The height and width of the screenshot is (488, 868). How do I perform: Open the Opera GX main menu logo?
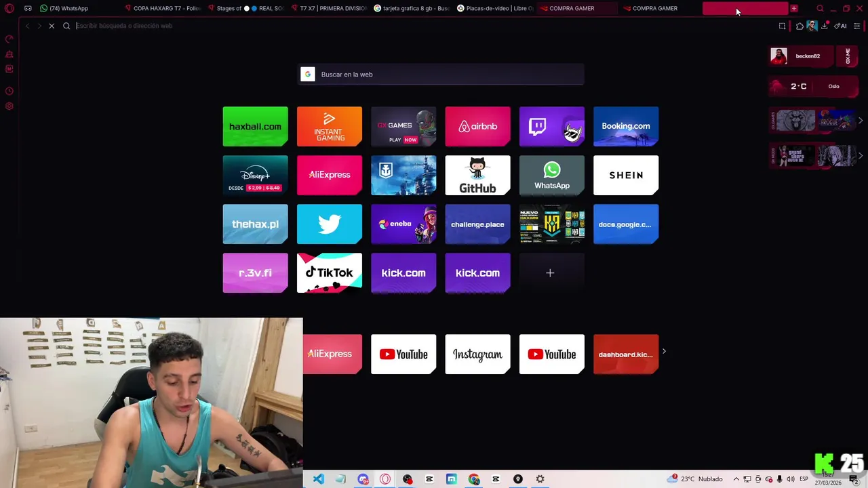[9, 8]
